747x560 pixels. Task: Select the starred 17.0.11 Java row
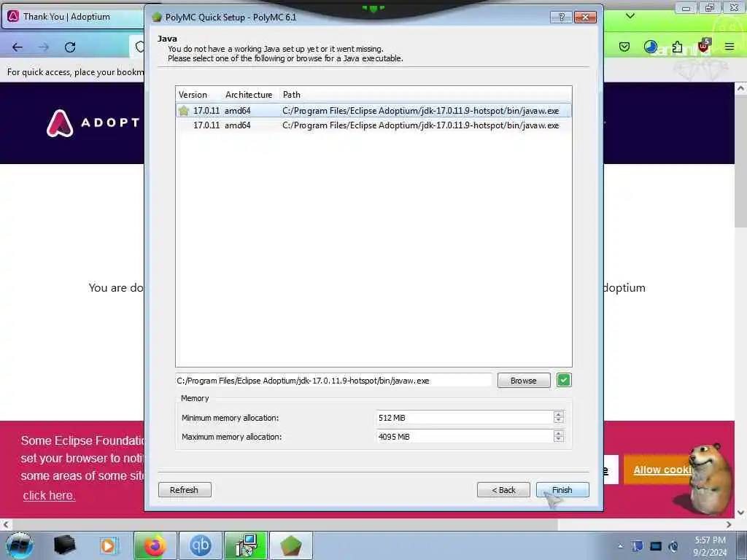click(373, 111)
